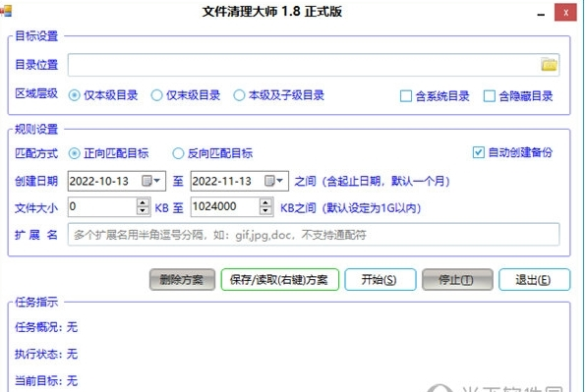Close the window with the red X
Screen dimensions: 587x392
(x=565, y=13)
